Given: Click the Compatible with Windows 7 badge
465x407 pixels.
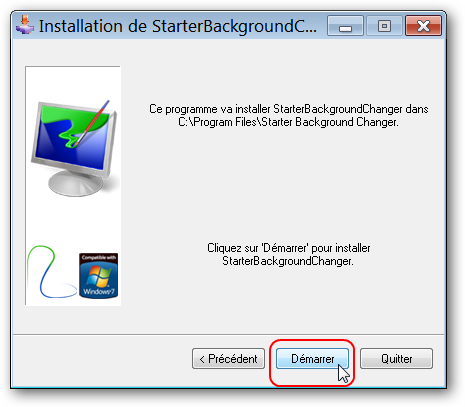Looking at the screenshot, I should coord(98,275).
